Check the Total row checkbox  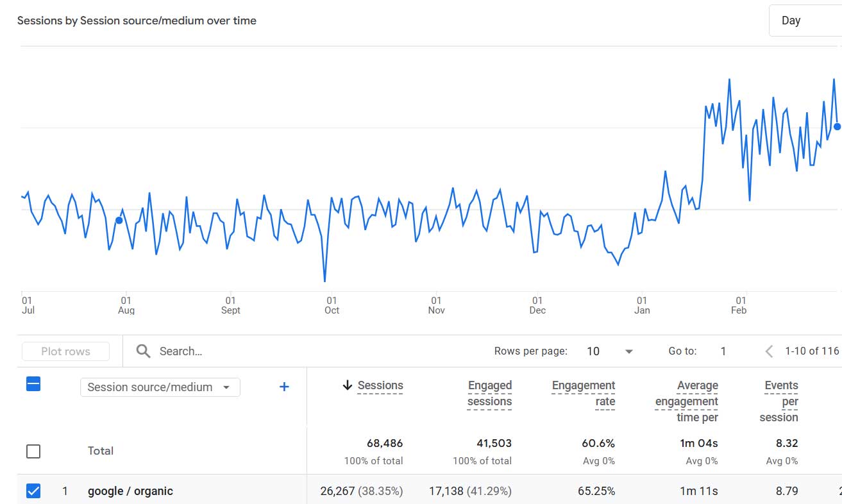click(x=33, y=451)
